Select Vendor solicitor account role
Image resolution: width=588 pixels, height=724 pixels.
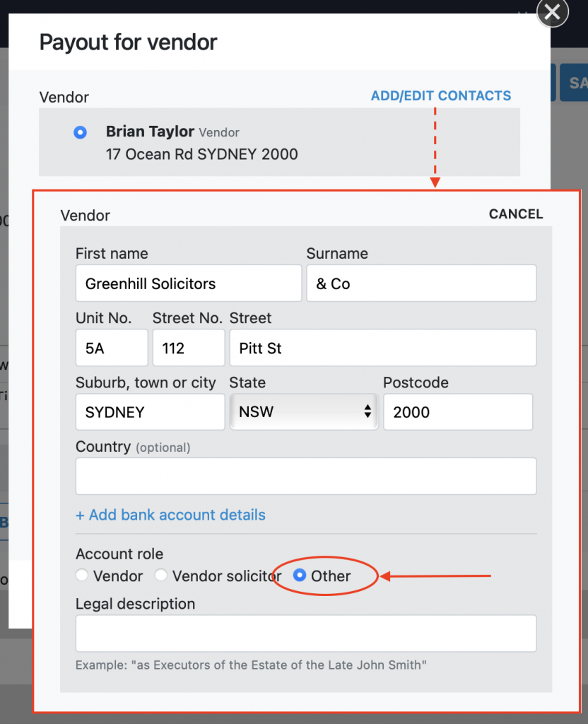pyautogui.click(x=161, y=576)
